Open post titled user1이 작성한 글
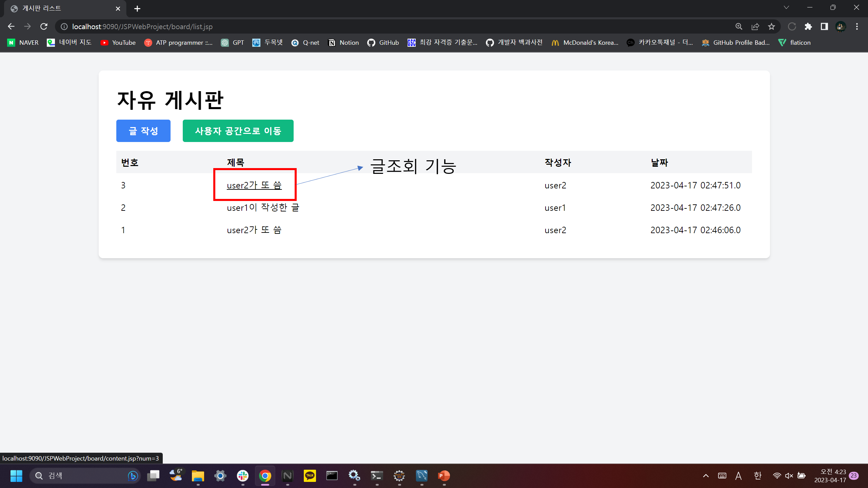This screenshot has height=488, width=868. point(263,208)
